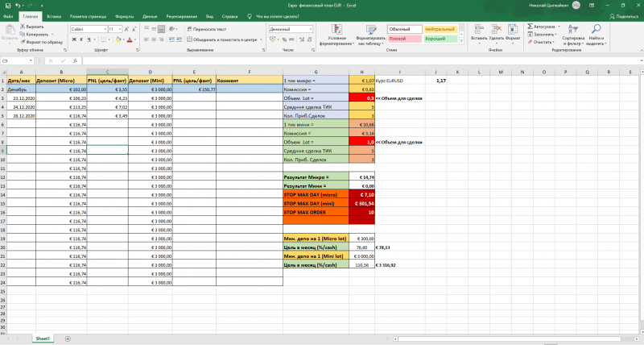This screenshot has width=644, height=345.
Task: Open the Calibri font name dropdown
Action: click(x=105, y=29)
